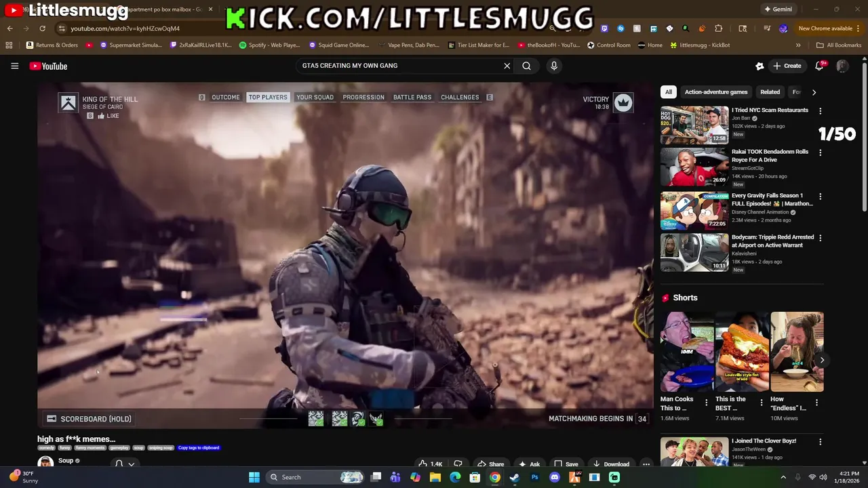Open the Spotify - Web Player bookmark
The width and height of the screenshot is (868, 488).
click(x=270, y=45)
